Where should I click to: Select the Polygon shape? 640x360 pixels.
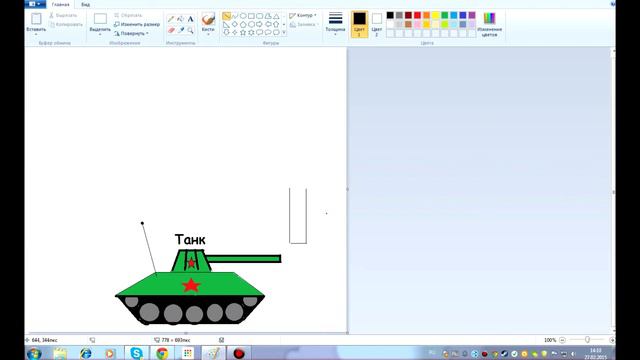coord(268,16)
